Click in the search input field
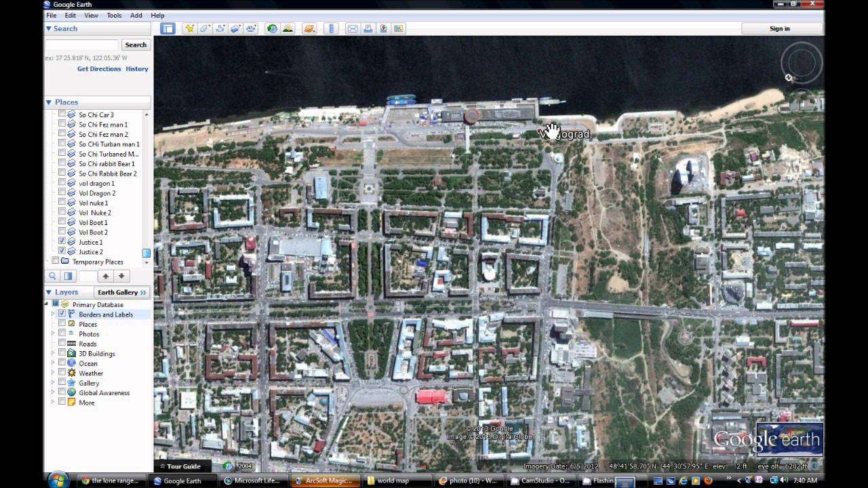Screen dimensions: 868x488 tap(81, 45)
